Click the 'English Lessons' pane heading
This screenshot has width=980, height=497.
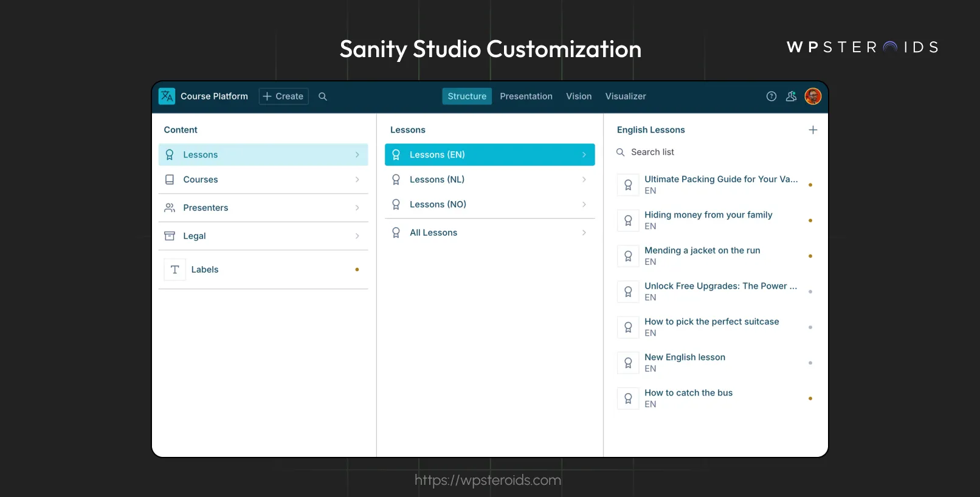[x=650, y=130]
